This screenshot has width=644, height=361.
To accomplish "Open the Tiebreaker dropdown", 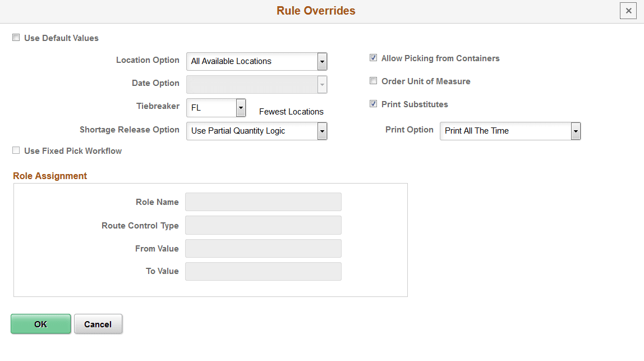I will [240, 107].
